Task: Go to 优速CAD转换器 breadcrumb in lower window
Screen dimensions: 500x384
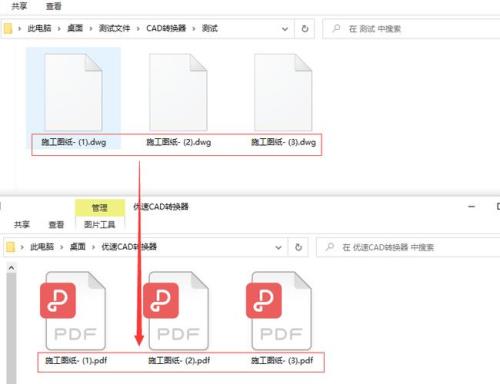Action: point(129,247)
